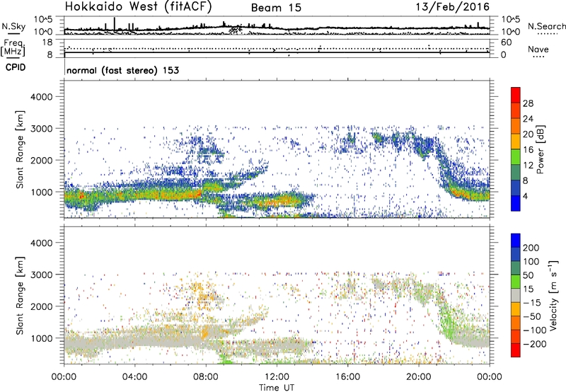Click the '4000' tick of the power panel
Image resolution: width=566 pixels, height=392 pixels.
pyautogui.click(x=42, y=97)
